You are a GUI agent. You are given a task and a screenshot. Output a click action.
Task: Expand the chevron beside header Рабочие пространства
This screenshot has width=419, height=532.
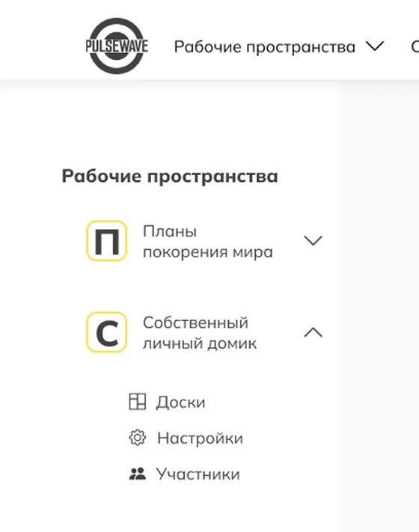click(x=375, y=46)
